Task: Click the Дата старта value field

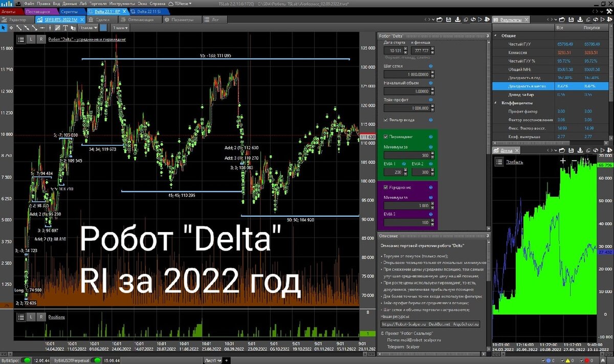Action: [x=393, y=50]
